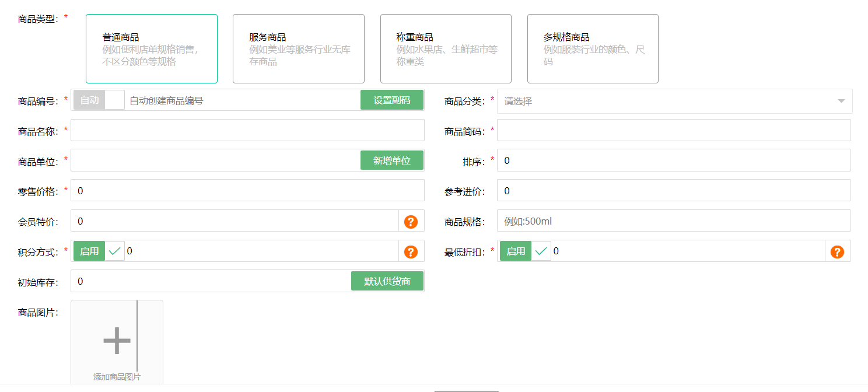Select 多规格商品 product type
Viewport: 868px width, 392px height.
(593, 48)
